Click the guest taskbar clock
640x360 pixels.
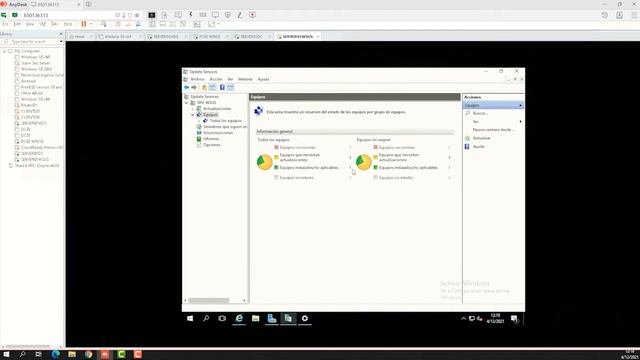pos(495,318)
